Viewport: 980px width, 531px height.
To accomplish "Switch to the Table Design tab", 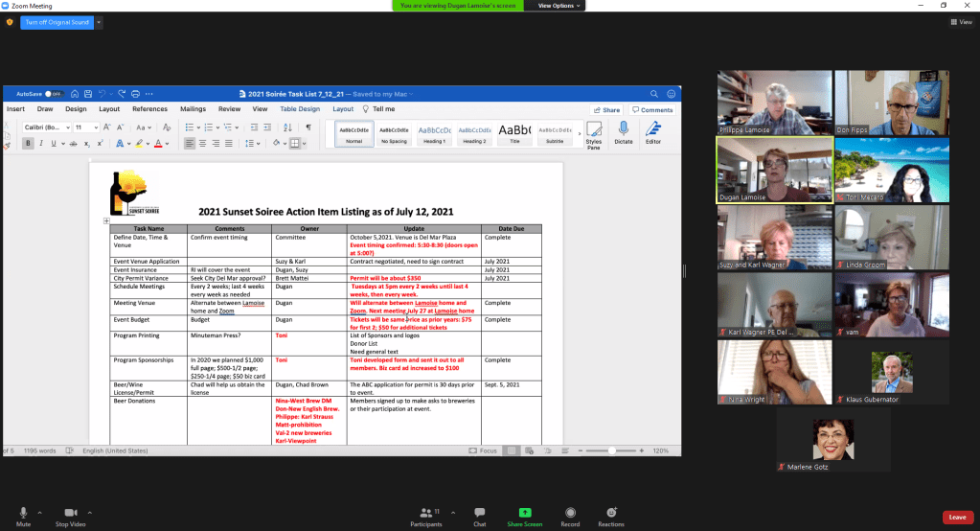I will tap(299, 109).
